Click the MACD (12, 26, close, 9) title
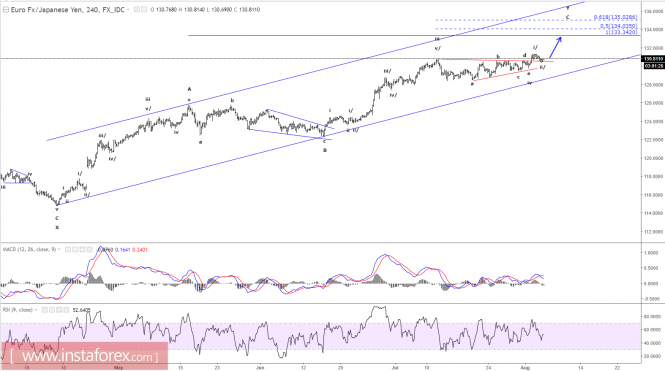This screenshot has height=371, width=665. [29, 249]
